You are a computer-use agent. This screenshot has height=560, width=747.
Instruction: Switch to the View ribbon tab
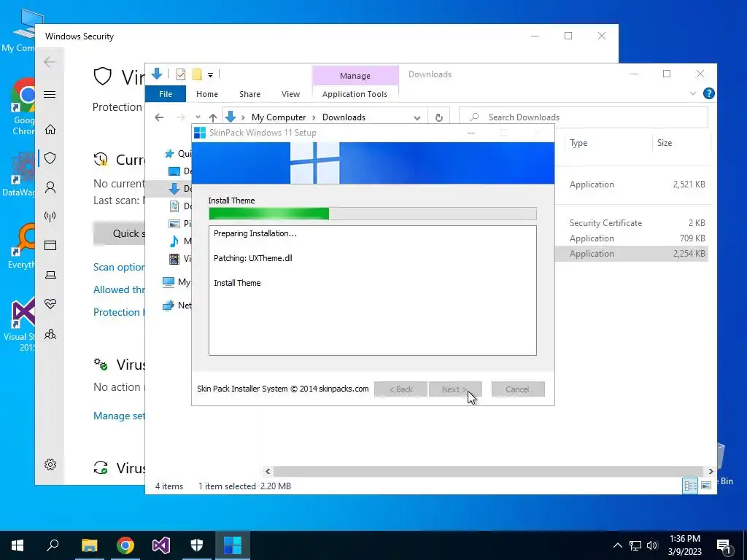click(290, 94)
